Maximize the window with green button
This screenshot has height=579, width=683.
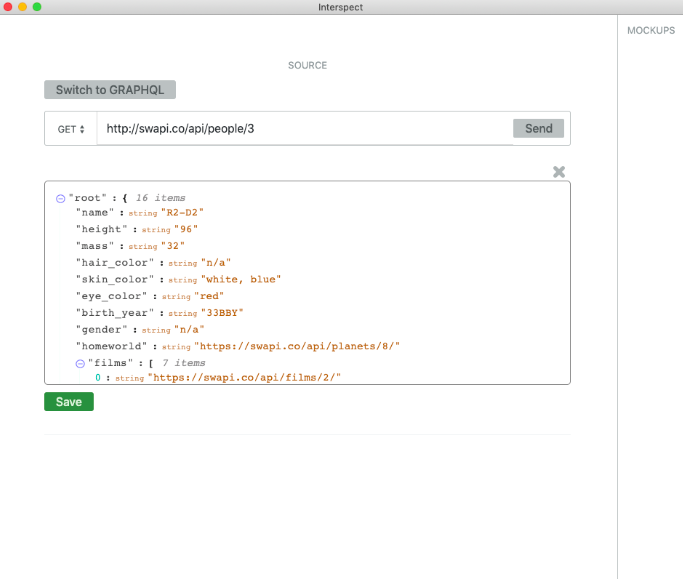pos(37,7)
